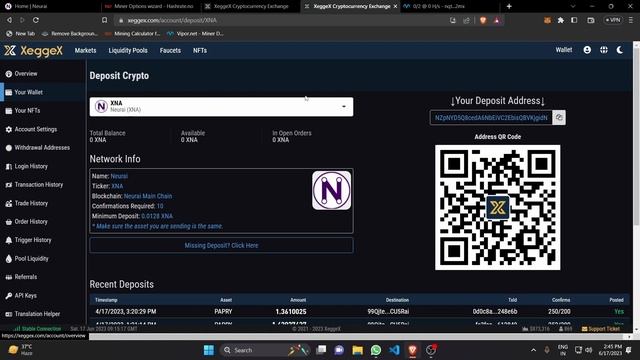Reload the page with refresh button
Screen dimensions: 640x360
tap(36, 20)
